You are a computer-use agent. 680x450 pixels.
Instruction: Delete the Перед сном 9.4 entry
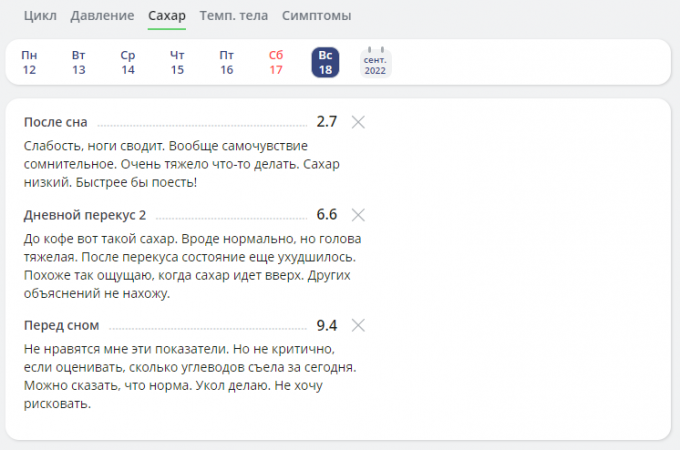tap(359, 325)
